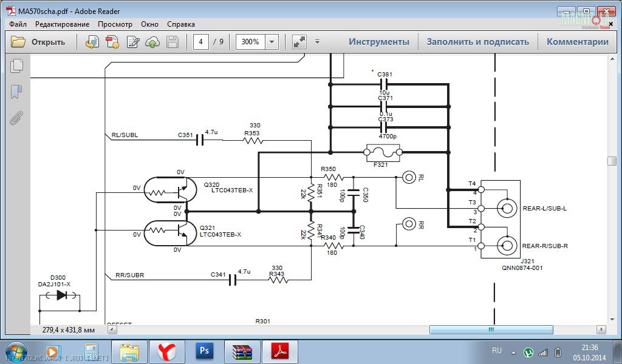Viewport: 622px width, 364px height.
Task: Click the F321 fuse label
Action: tap(380, 164)
